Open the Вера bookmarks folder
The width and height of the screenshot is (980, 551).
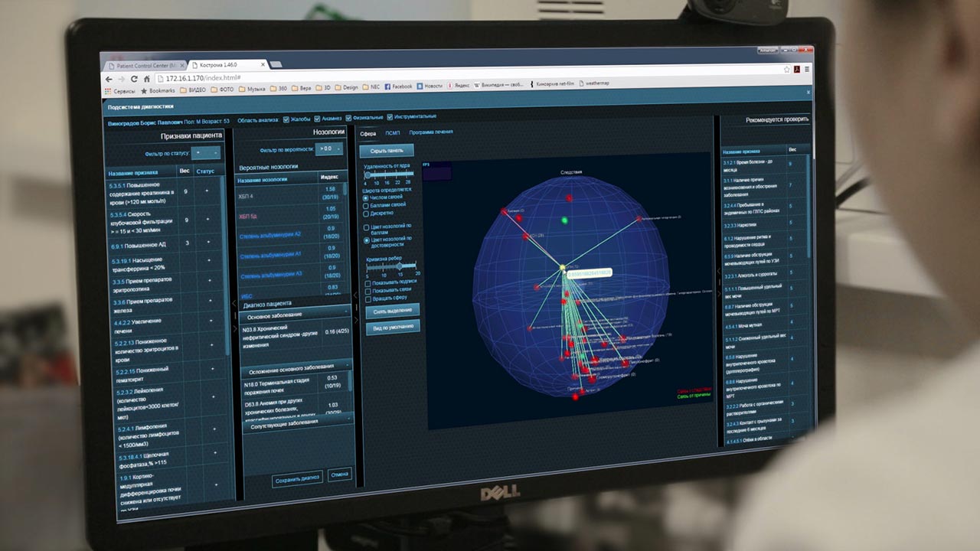302,88
